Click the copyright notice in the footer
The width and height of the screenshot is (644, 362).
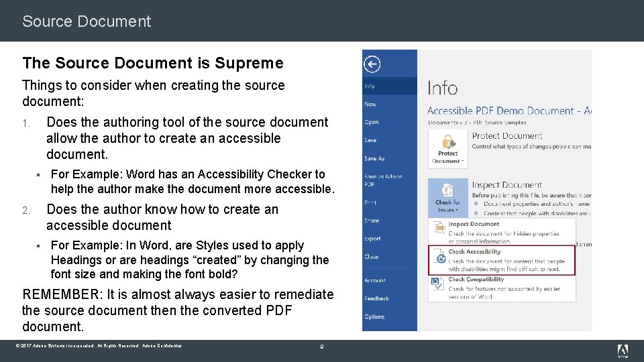tap(99, 346)
